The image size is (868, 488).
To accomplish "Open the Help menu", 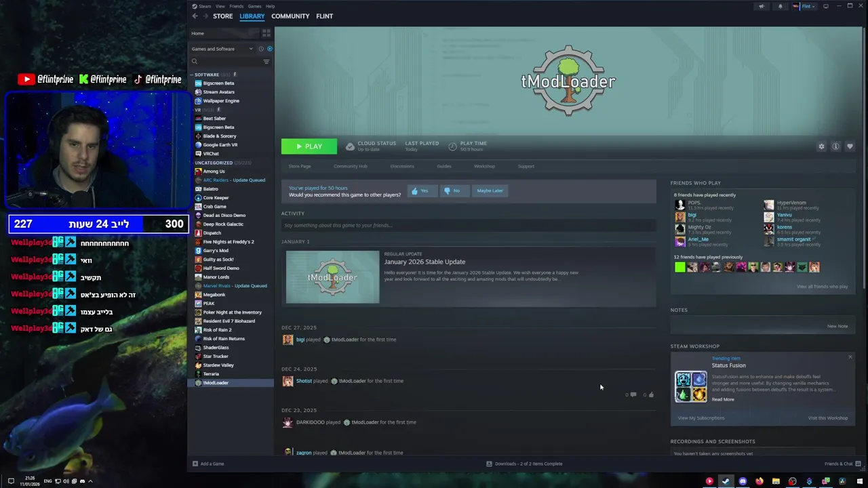I will click(270, 6).
